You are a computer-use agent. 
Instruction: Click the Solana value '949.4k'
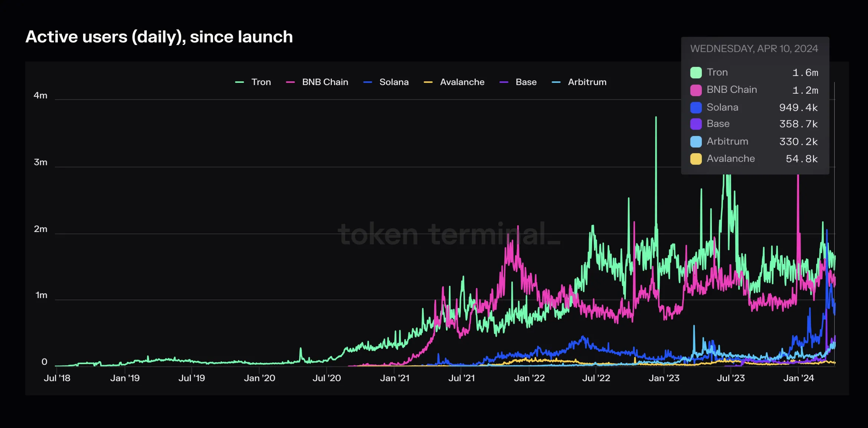point(798,108)
